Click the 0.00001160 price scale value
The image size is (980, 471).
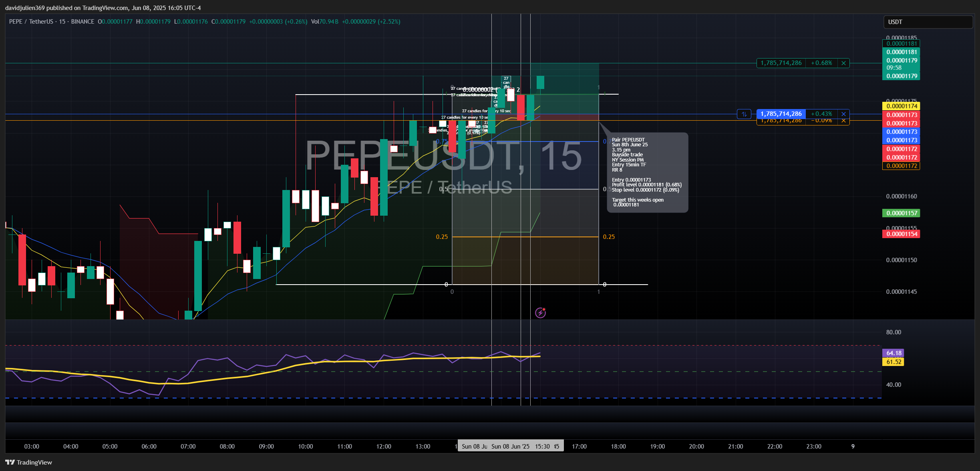click(x=901, y=196)
